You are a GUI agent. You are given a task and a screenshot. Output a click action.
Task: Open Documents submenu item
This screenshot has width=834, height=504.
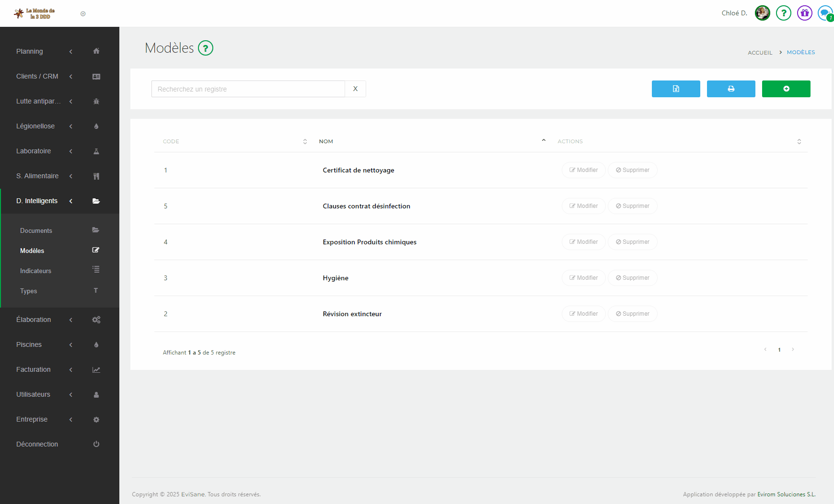click(x=36, y=230)
